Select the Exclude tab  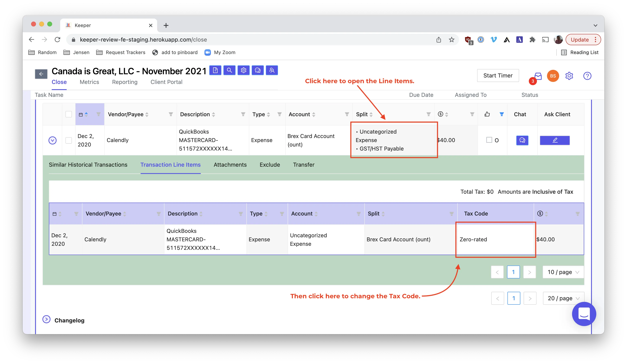tap(270, 164)
